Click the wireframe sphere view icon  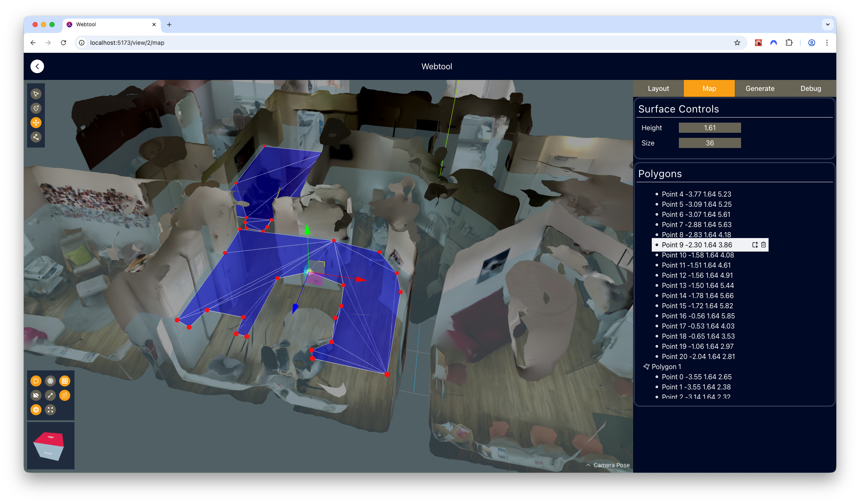coord(50,381)
